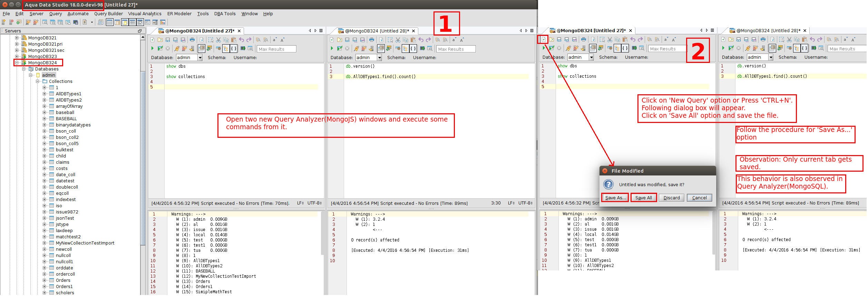The height and width of the screenshot is (296, 868).
Task: Click the Cancel button in File Modified dialog
Action: point(699,198)
